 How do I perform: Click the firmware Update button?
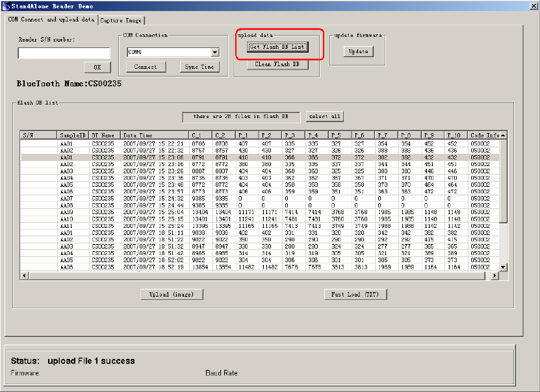pos(359,51)
